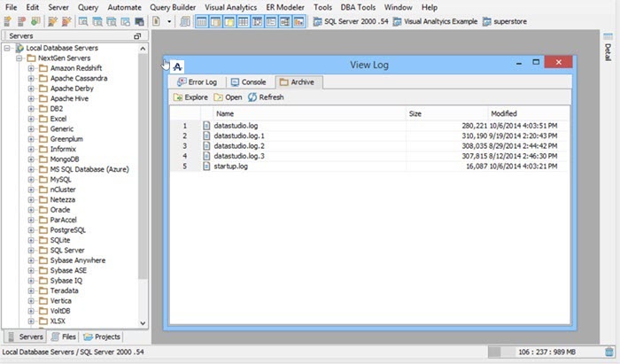Click the file icon next to startup.log
The width and height of the screenshot is (620, 364).
tap(206, 166)
